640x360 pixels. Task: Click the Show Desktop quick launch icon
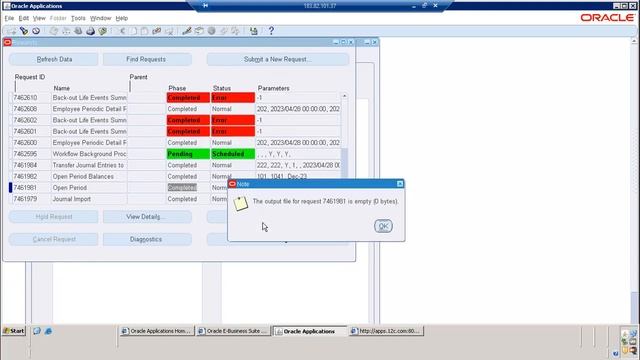pos(37,331)
